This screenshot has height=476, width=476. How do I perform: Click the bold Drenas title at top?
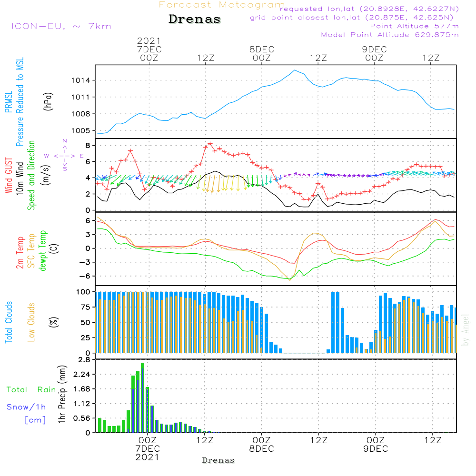(195, 20)
